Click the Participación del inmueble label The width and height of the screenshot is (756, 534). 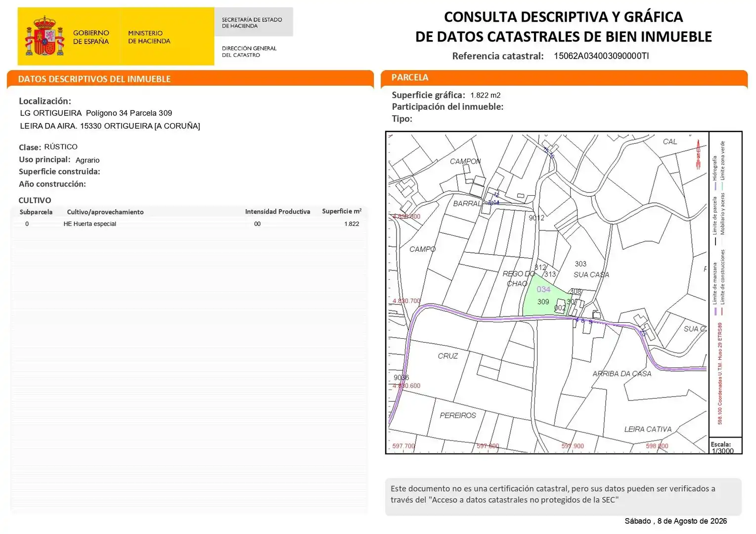(447, 107)
